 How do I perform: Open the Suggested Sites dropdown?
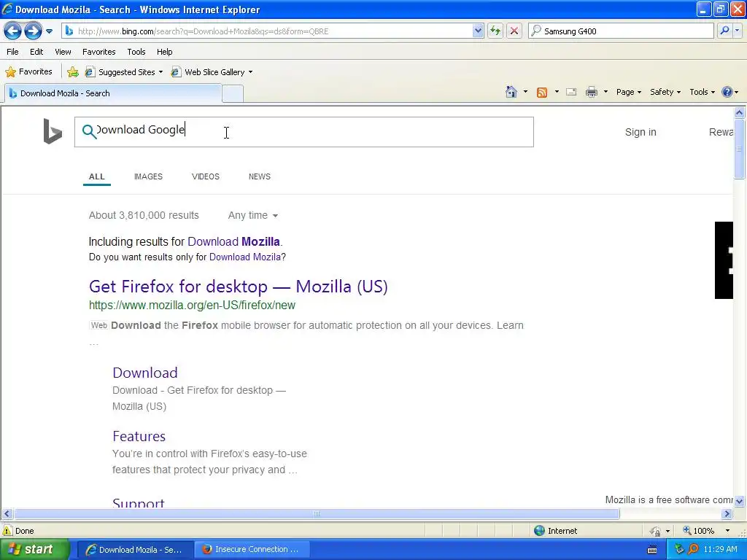click(x=124, y=72)
